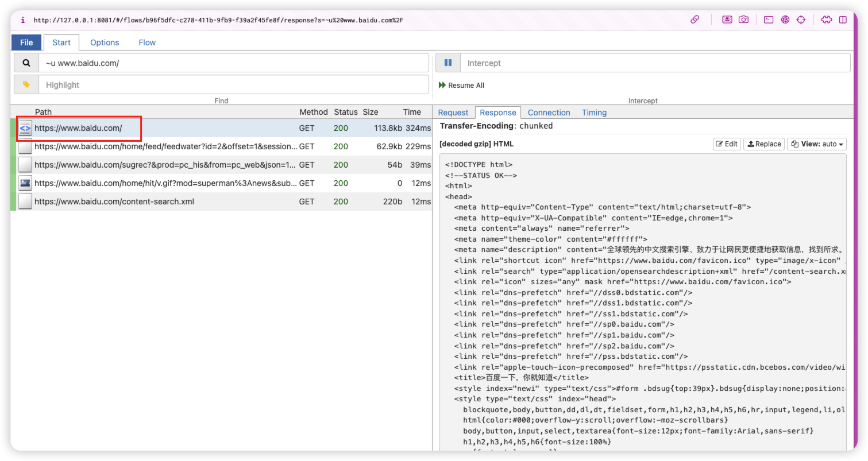Switch to the Options tab

click(105, 42)
